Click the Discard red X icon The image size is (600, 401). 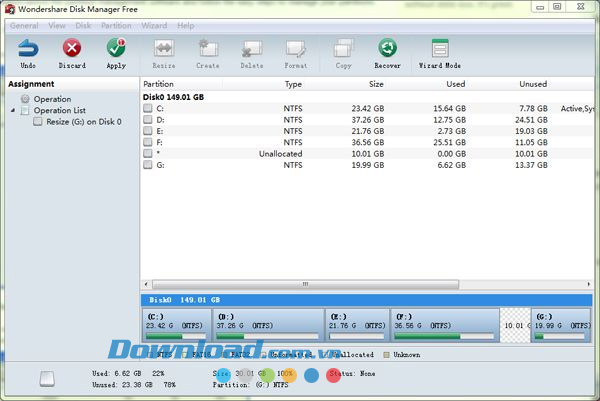[72, 48]
